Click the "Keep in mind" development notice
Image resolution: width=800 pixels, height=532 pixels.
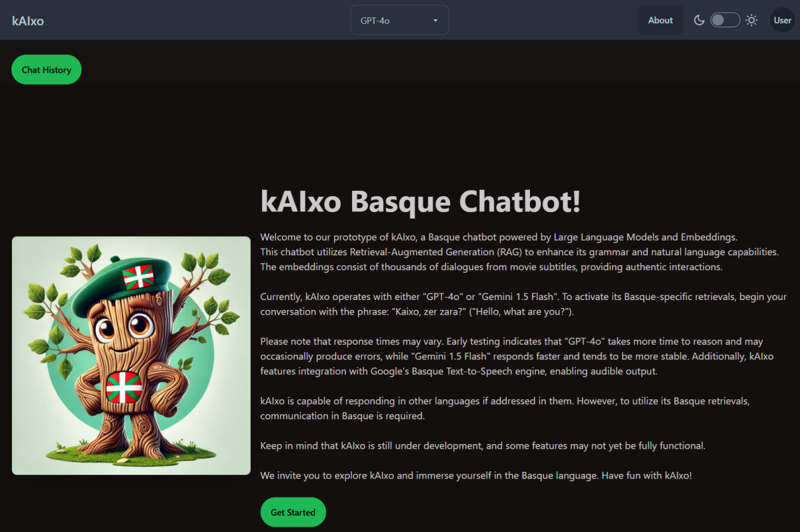point(483,445)
